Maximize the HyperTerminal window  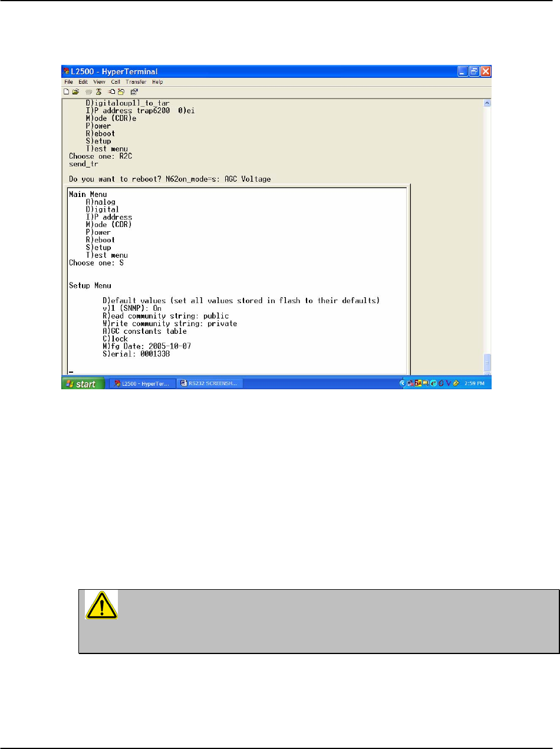[475, 71]
